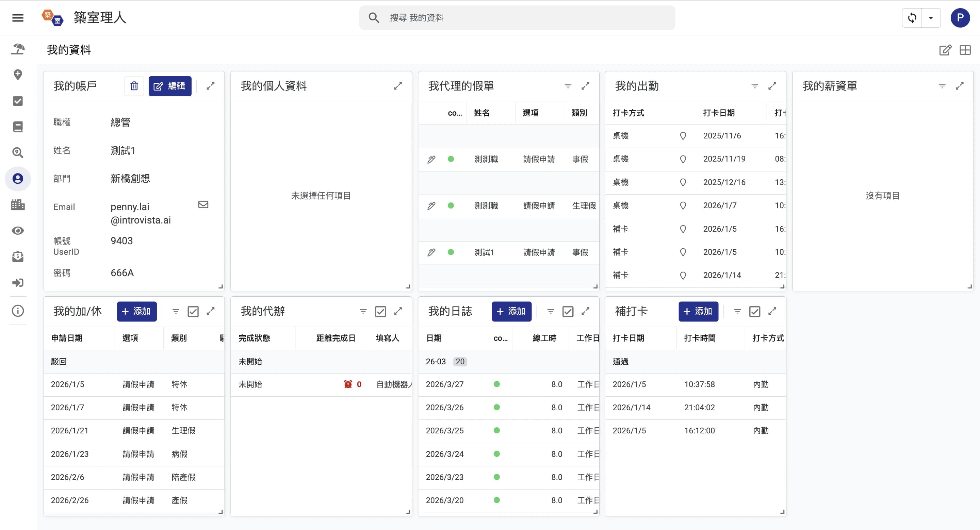Click the envelope icon beside Email address

point(203,204)
